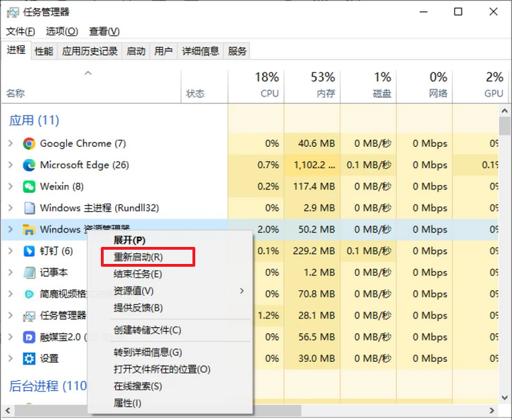The height and width of the screenshot is (420, 512).
Task: Open the 查看(V) menu
Action: click(104, 31)
